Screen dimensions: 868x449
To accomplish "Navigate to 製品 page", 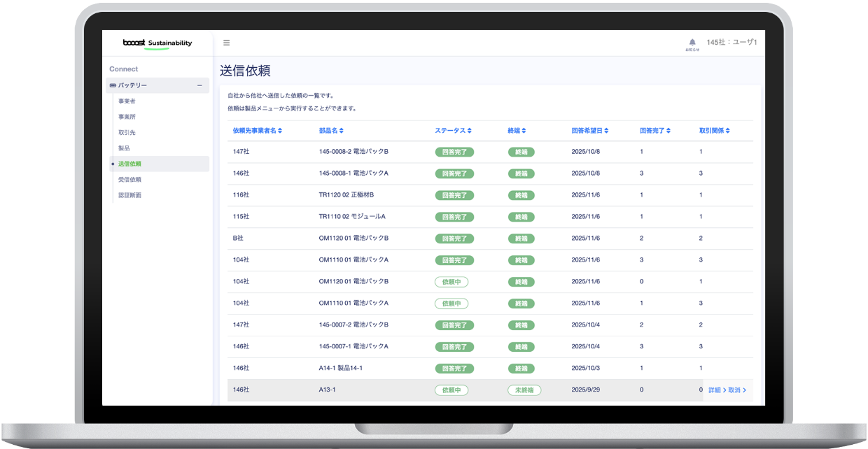I will tap(124, 148).
